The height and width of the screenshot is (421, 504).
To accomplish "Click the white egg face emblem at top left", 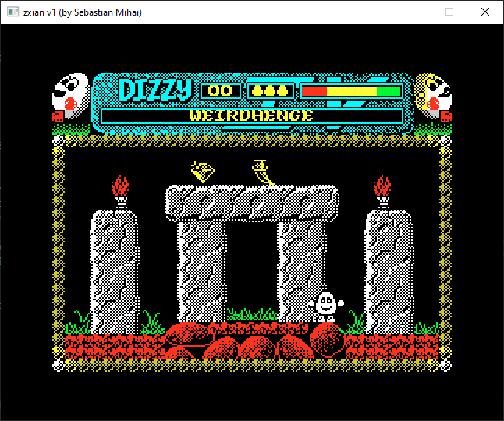I will coord(71,97).
